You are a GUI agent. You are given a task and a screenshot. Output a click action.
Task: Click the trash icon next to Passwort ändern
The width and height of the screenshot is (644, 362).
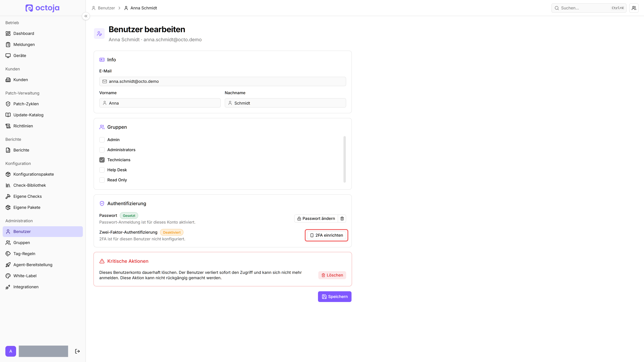342,219
